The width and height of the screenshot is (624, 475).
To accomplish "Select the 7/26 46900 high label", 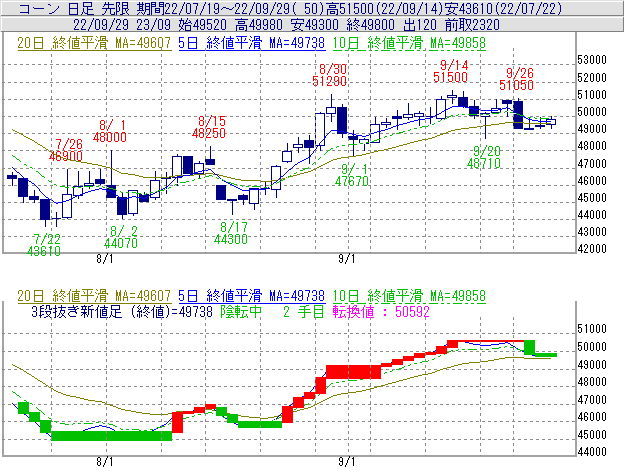I will 66,150.
